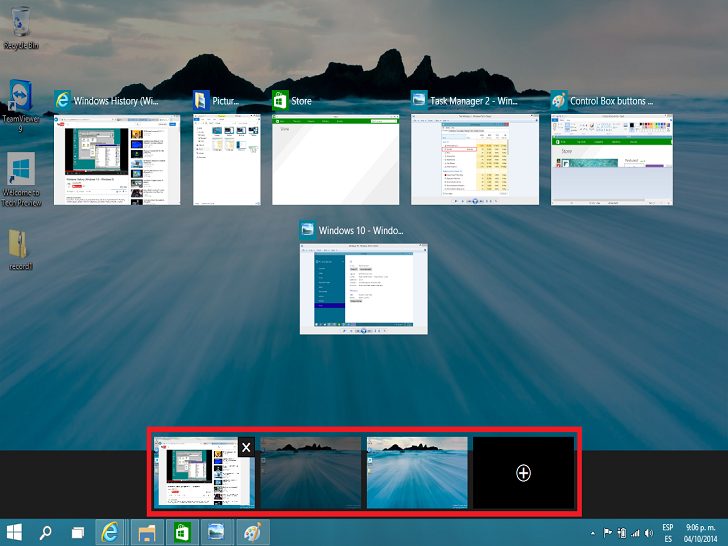Open the Store app from the taskbar
Viewport: 728px width, 546px height.
pyautogui.click(x=182, y=532)
